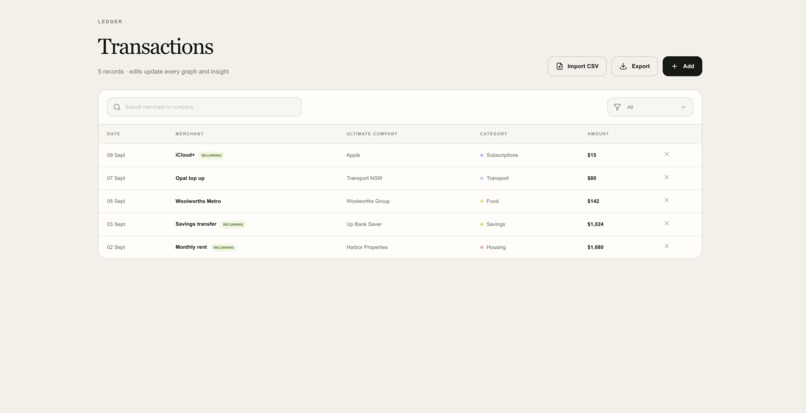Click the Housing category cell
Screen dimensions: 806x413
(x=493, y=247)
